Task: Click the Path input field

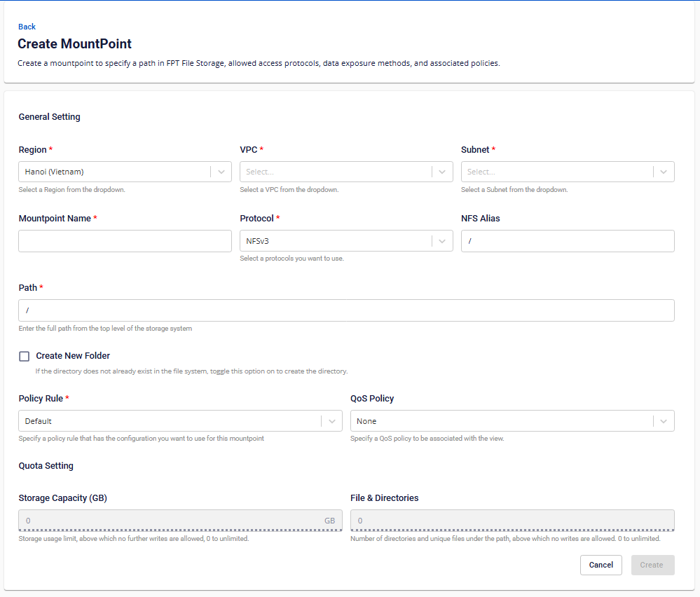Action: coord(346,310)
